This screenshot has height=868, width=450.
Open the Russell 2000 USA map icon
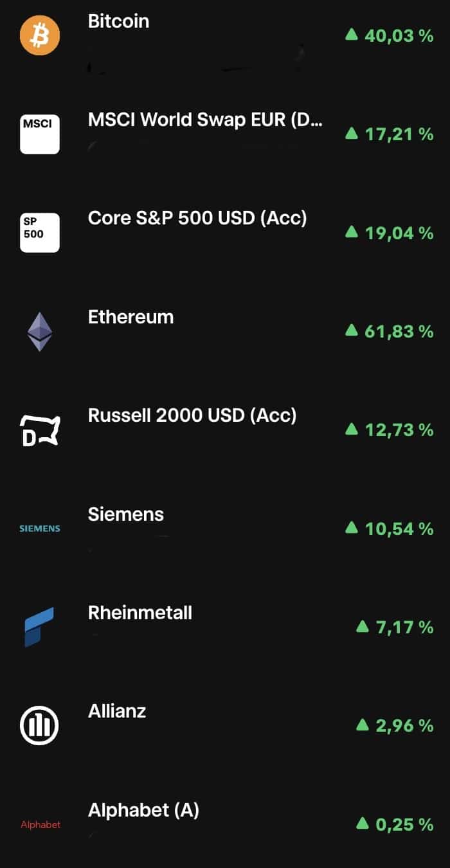(x=40, y=430)
